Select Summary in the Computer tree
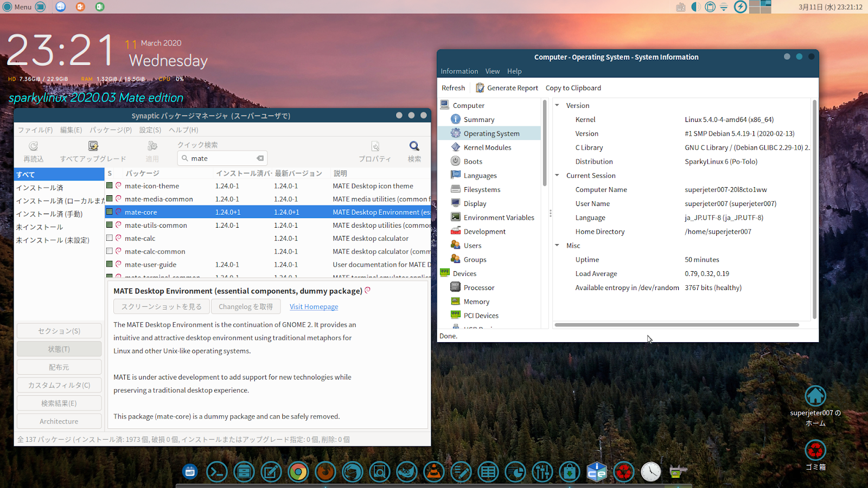868x488 pixels. [x=479, y=119]
